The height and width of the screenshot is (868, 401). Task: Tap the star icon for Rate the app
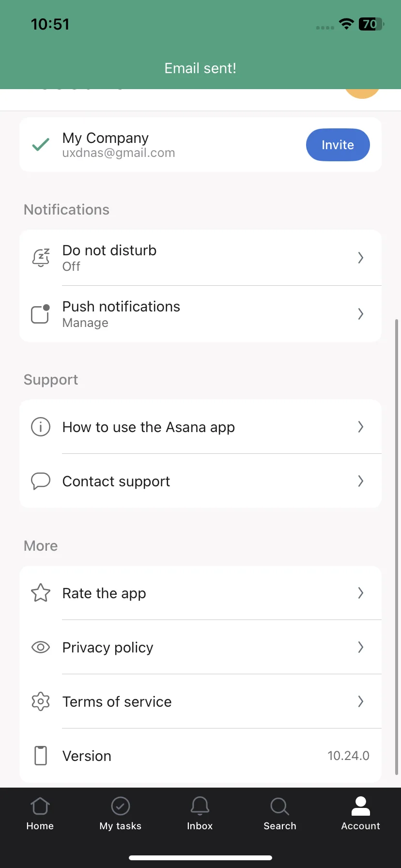(x=41, y=593)
